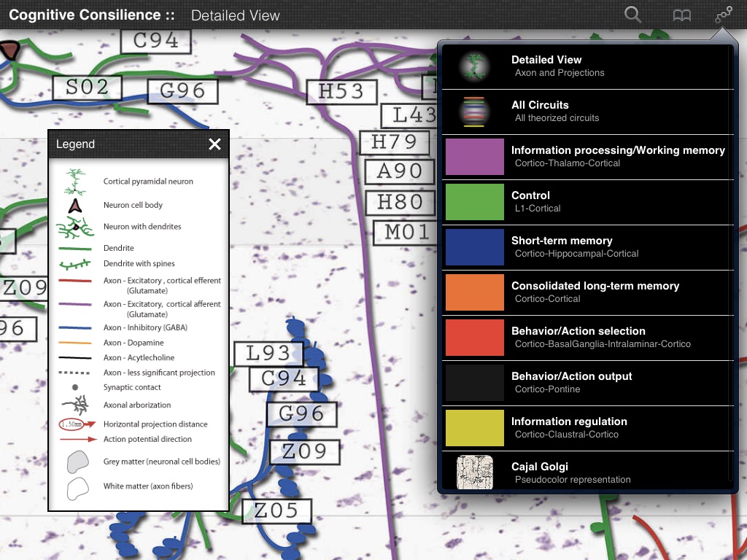
Task: Click yellow Information regulation swatch
Action: (x=475, y=428)
